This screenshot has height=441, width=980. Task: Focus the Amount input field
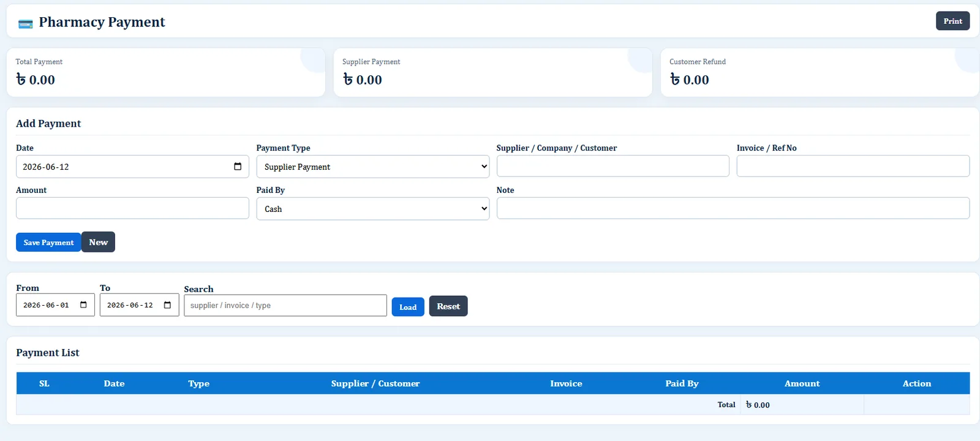click(x=132, y=208)
